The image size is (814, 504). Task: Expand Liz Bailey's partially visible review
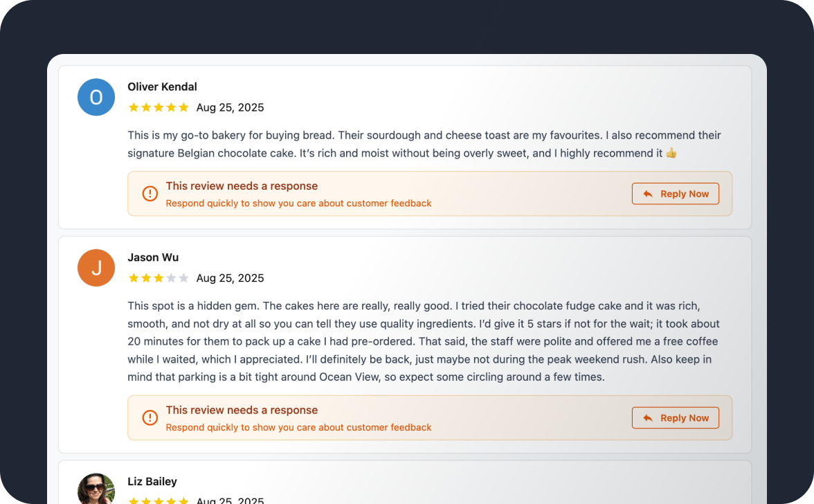[405, 481]
